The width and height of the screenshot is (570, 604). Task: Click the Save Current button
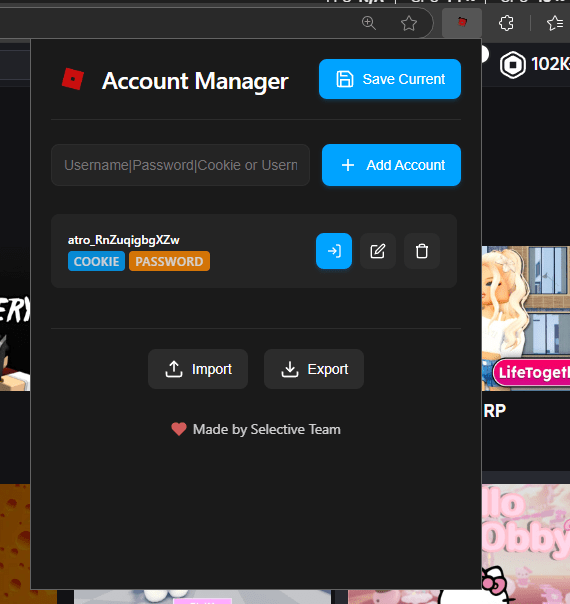[x=390, y=79]
